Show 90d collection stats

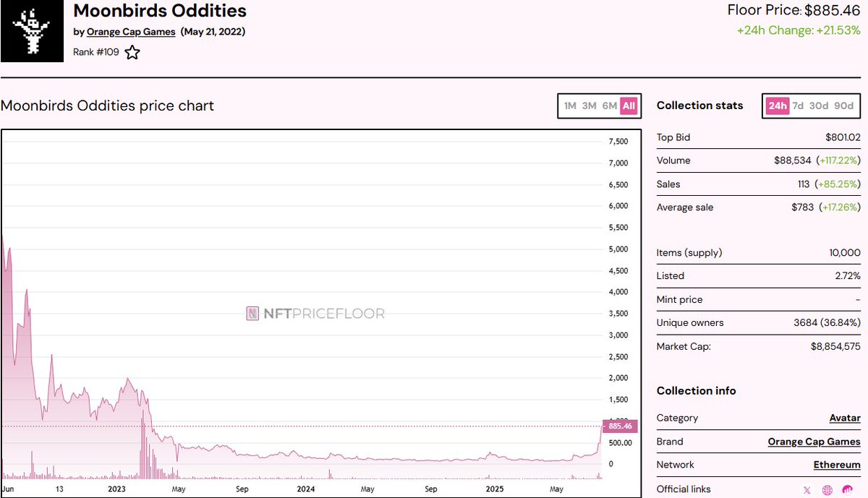tap(843, 106)
